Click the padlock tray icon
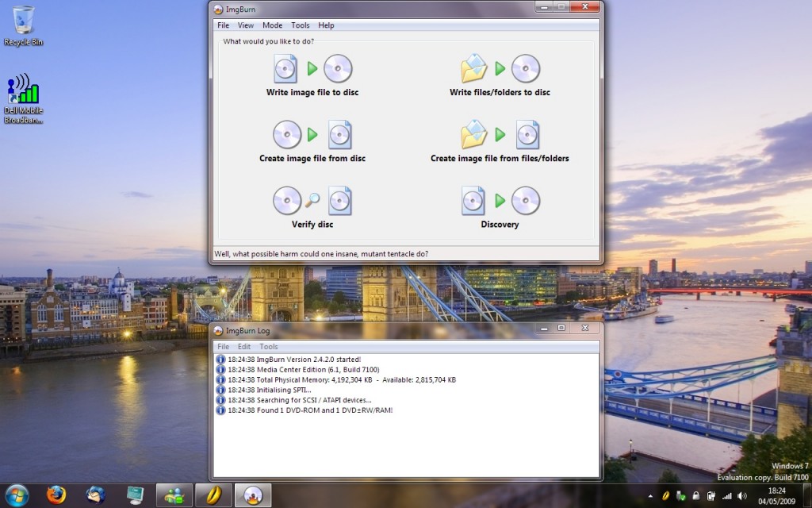 coord(696,496)
